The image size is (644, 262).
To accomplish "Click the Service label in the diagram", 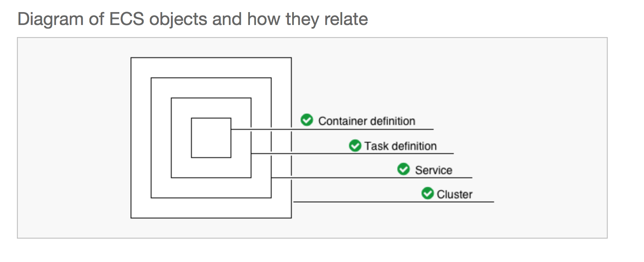I will click(x=434, y=170).
